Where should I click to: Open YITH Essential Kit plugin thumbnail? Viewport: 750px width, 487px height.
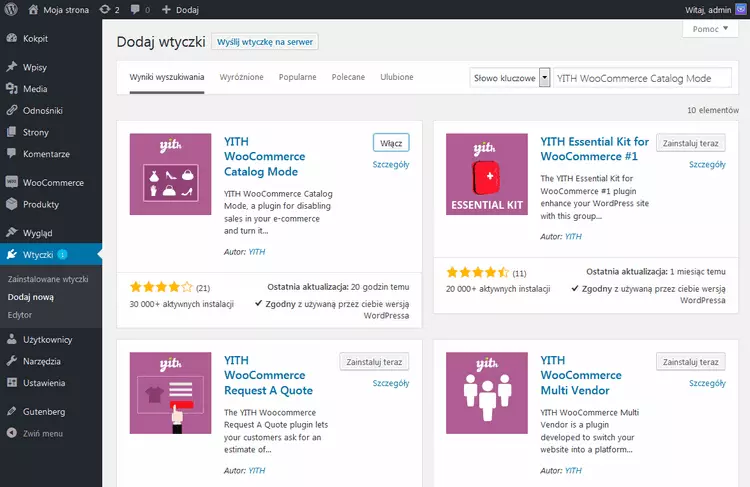point(486,174)
